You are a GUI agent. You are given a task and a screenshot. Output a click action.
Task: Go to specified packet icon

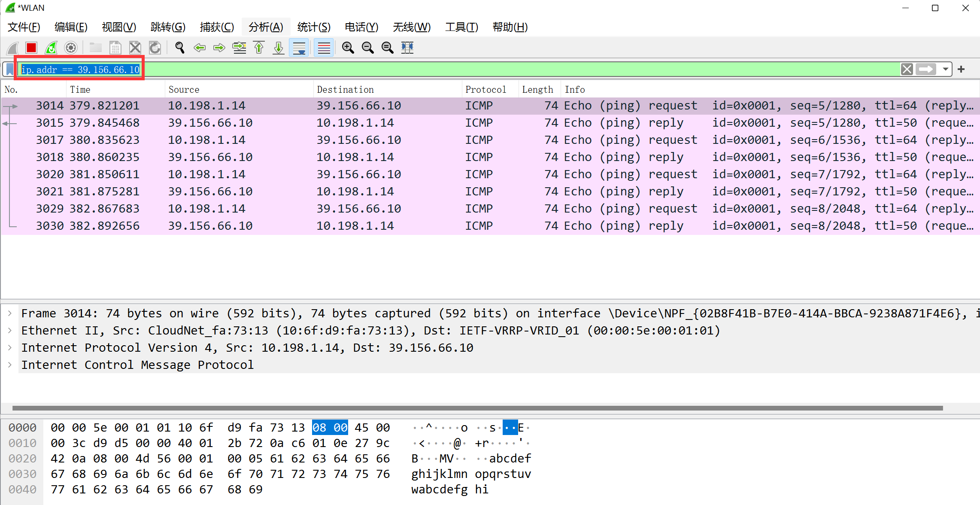pyautogui.click(x=239, y=48)
